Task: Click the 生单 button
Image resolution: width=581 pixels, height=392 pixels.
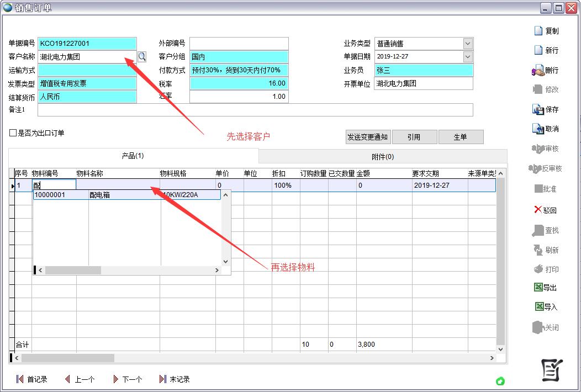Action: pos(460,137)
